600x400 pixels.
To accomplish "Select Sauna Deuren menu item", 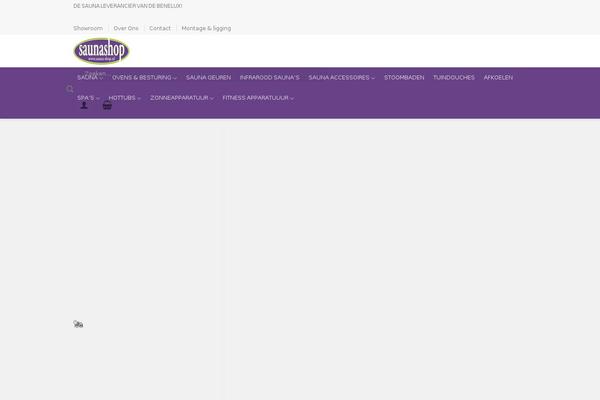I will tap(209, 78).
